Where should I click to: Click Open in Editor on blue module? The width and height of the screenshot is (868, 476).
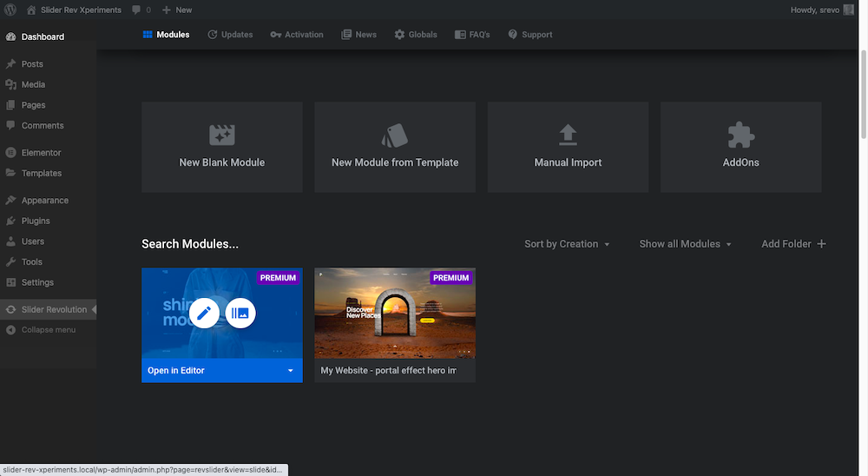tap(176, 370)
